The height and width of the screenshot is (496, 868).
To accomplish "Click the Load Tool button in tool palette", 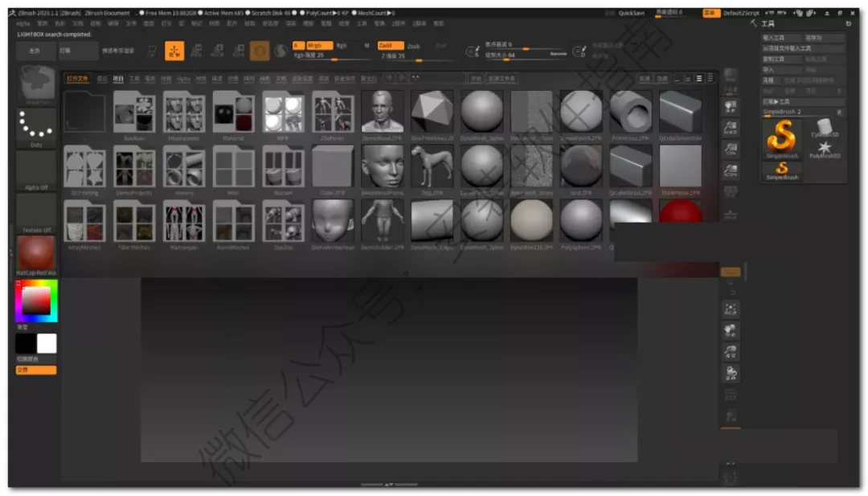I will coord(782,38).
